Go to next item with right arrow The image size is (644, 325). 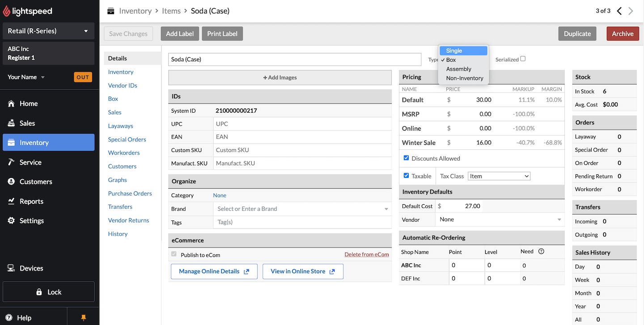[631, 11]
